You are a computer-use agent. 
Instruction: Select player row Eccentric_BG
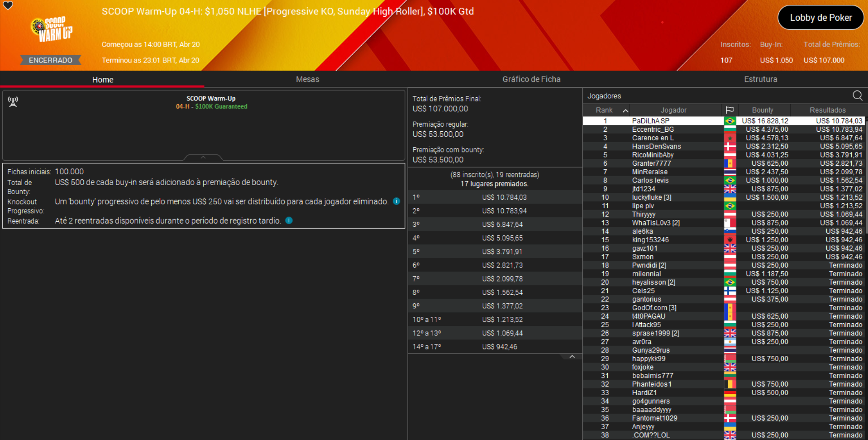click(x=723, y=129)
